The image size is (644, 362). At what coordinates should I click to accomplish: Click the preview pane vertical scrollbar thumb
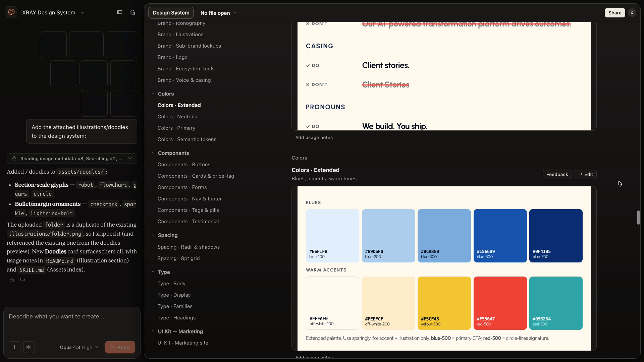click(638, 218)
